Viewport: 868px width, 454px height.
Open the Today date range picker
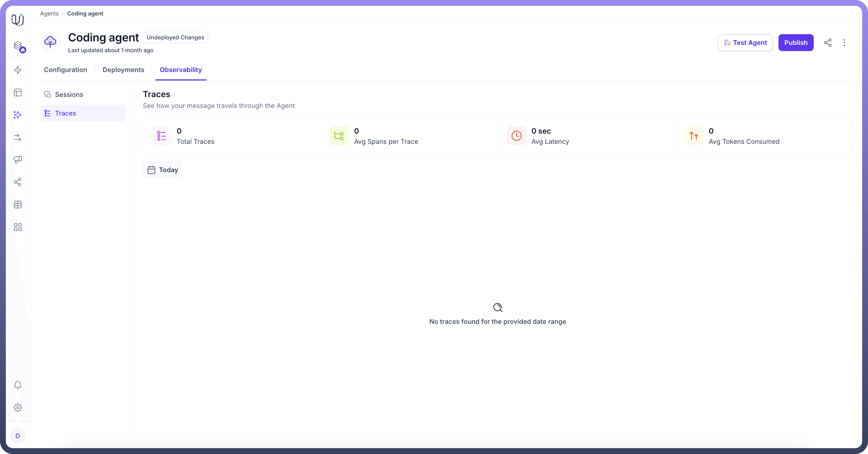(163, 170)
